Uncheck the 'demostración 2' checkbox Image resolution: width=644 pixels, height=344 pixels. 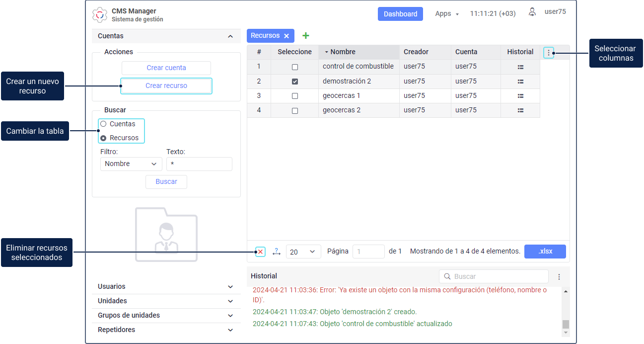coord(295,81)
